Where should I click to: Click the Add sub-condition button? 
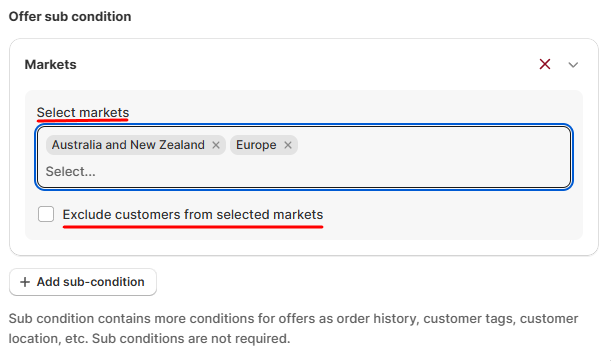(83, 282)
